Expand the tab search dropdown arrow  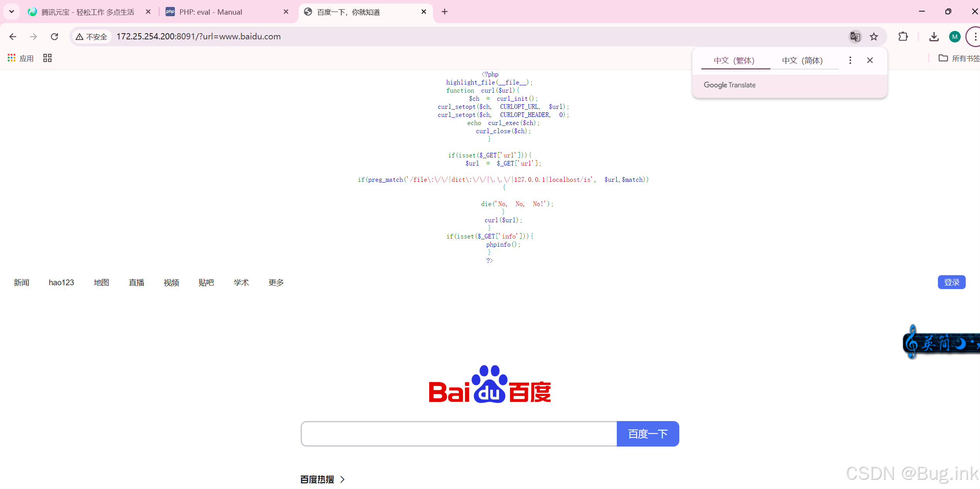12,12
